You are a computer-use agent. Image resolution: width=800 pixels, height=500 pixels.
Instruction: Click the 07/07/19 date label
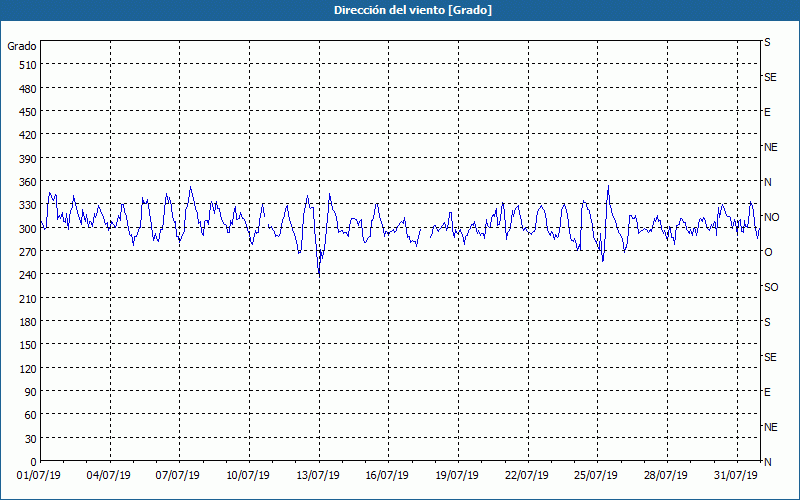(x=178, y=476)
